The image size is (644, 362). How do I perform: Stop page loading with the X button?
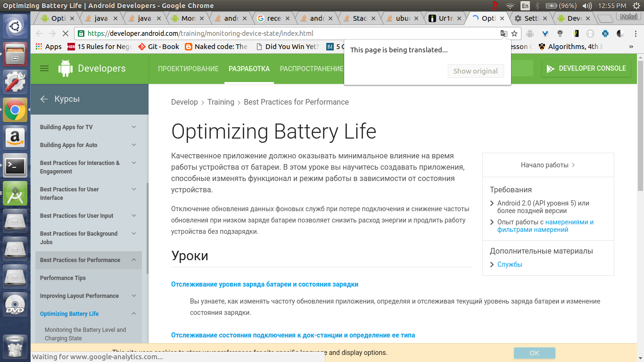pyautogui.click(x=66, y=33)
